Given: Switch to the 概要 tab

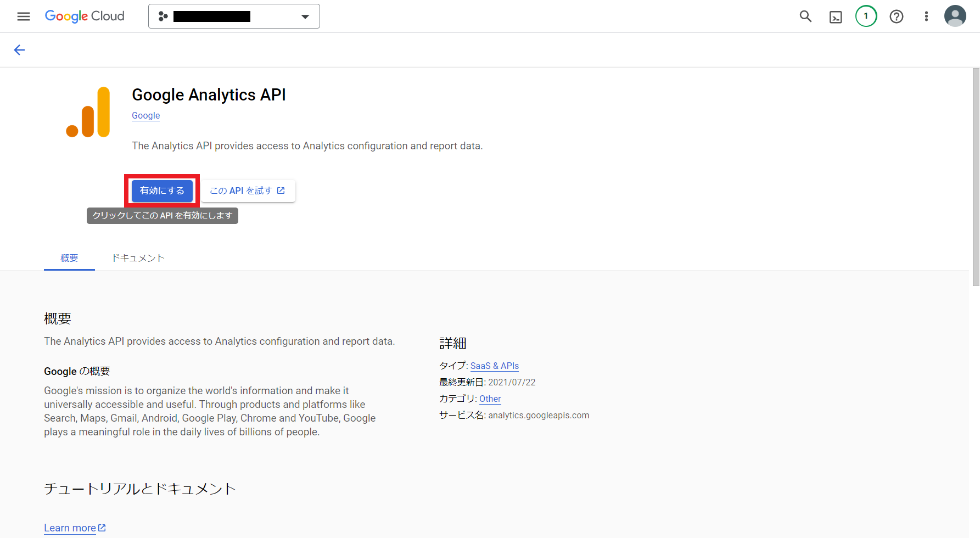Looking at the screenshot, I should click(69, 258).
